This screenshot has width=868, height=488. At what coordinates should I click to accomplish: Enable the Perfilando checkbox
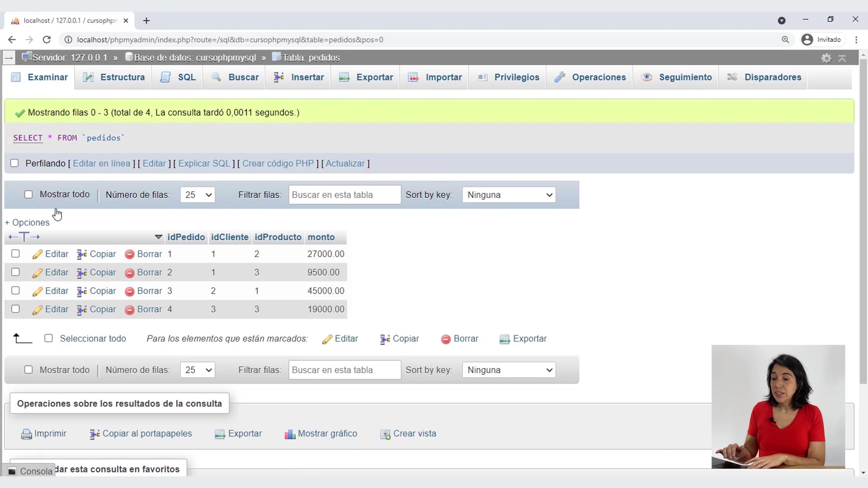14,163
